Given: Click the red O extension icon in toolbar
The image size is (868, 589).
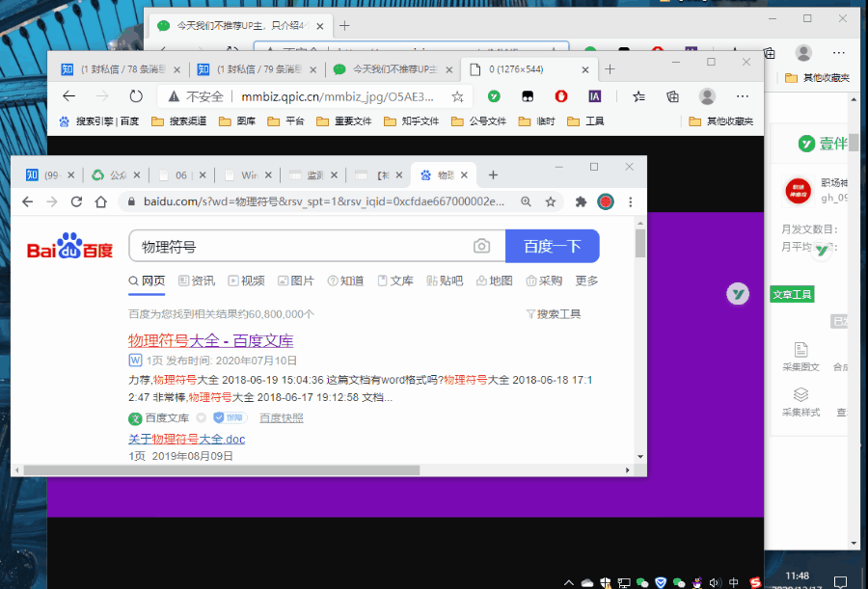Looking at the screenshot, I should [559, 96].
